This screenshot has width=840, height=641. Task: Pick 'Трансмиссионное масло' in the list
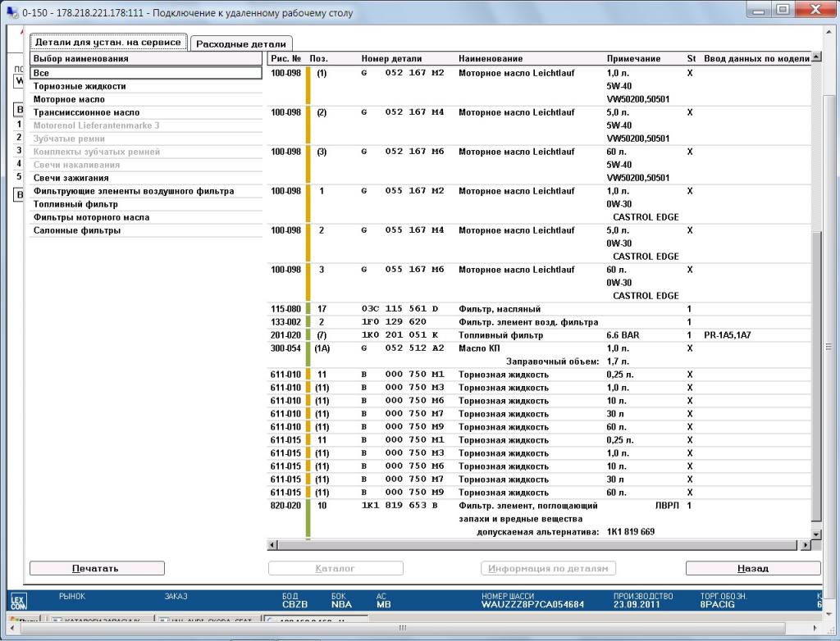(146, 112)
